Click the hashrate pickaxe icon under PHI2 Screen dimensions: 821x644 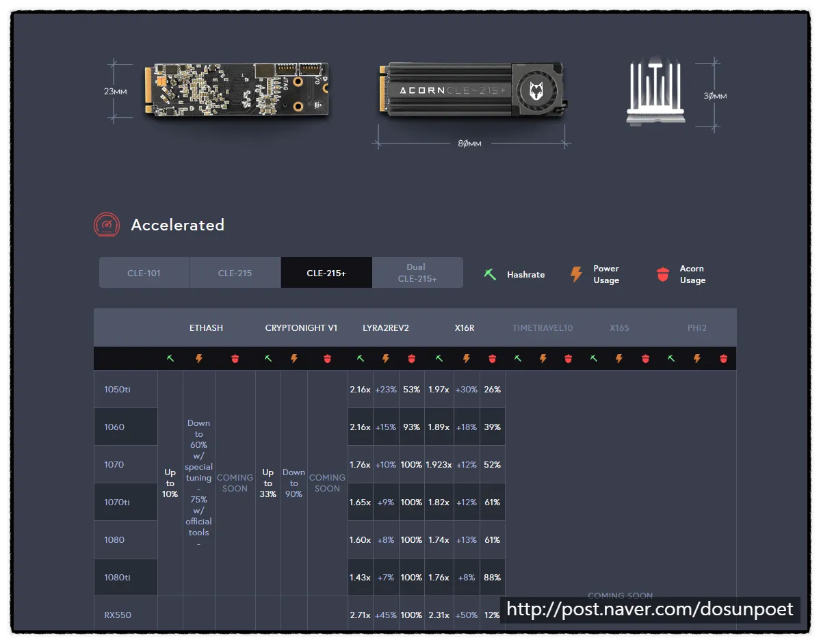click(x=672, y=358)
